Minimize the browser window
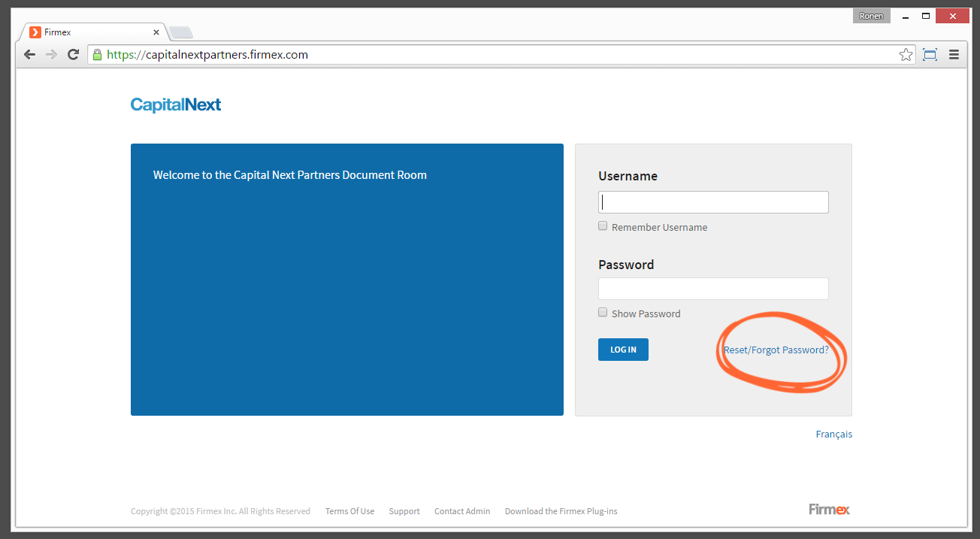 point(906,16)
